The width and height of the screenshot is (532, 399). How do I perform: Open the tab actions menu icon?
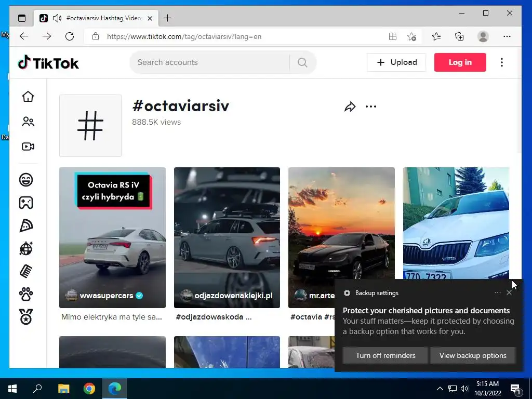(22, 18)
